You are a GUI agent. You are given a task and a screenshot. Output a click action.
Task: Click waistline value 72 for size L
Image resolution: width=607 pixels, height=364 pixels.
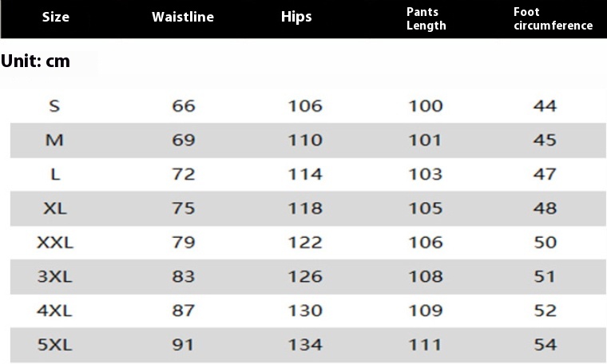click(184, 174)
